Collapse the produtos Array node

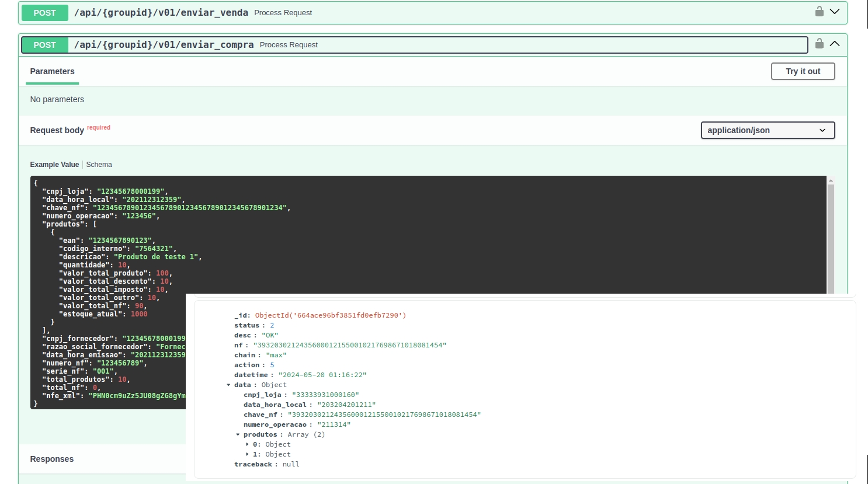point(238,435)
